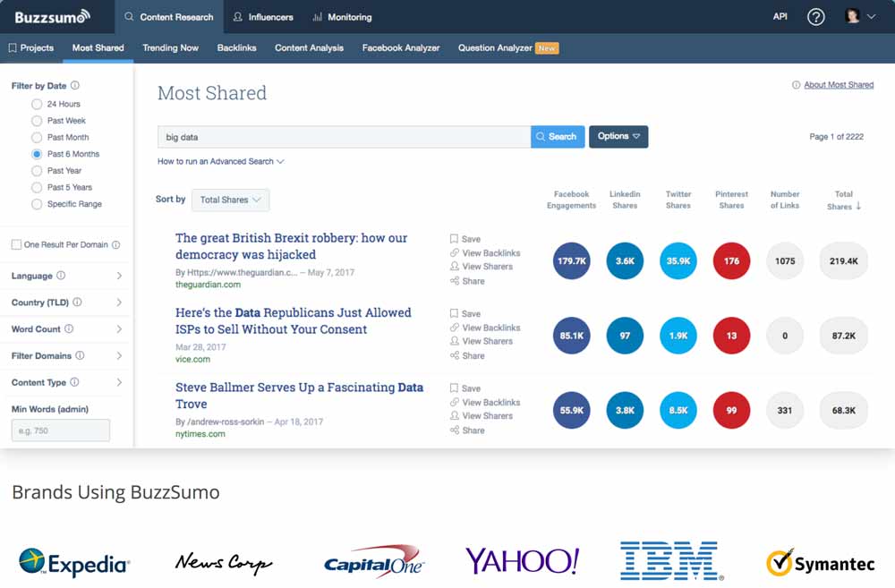The height and width of the screenshot is (588, 895).
Task: Click the Facebook bubble showing 85.1K
Action: click(x=571, y=336)
